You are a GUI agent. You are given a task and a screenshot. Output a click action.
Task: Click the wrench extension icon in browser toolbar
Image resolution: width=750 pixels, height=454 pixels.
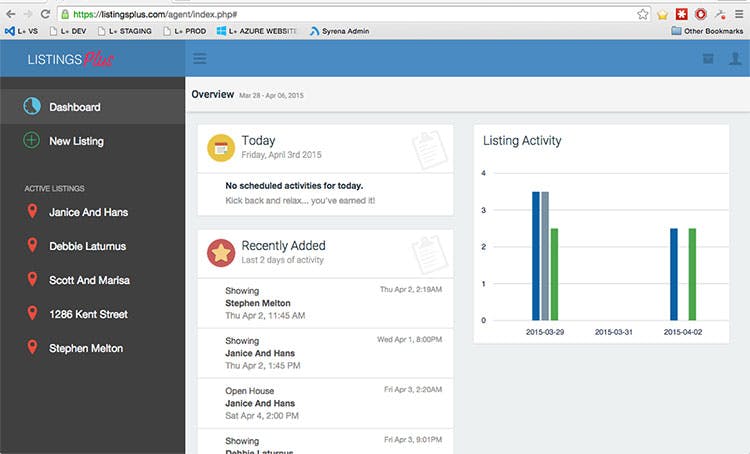(720, 14)
